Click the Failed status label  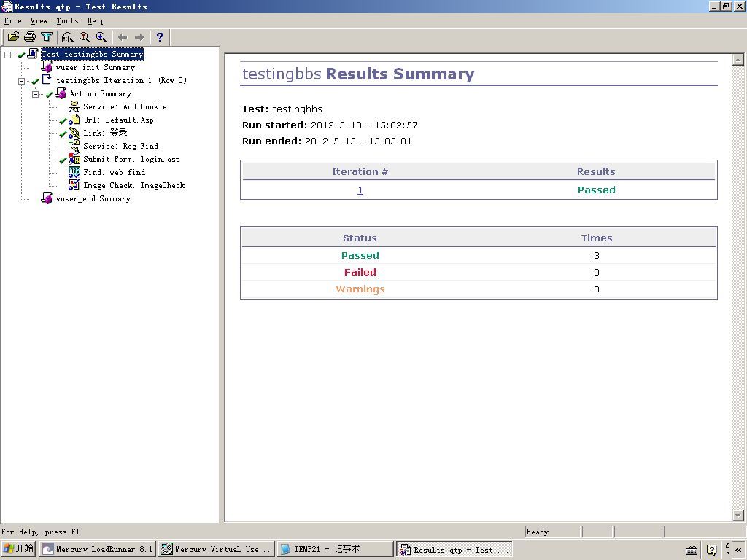(x=360, y=273)
